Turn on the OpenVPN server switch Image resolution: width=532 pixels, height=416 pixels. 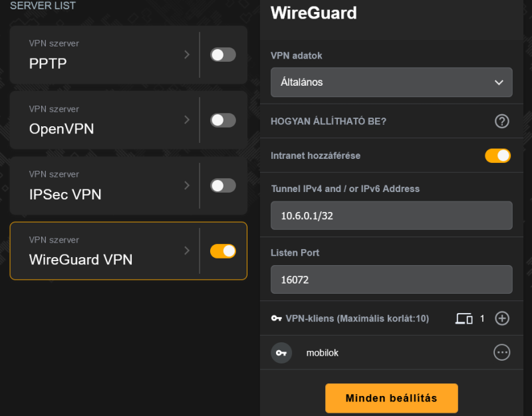point(223,120)
